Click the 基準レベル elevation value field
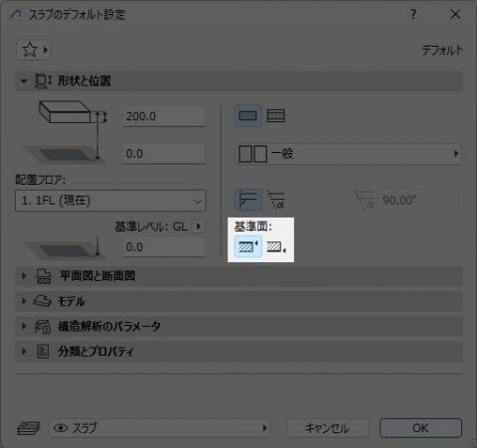Viewport: 477px width, 448px height. (x=164, y=247)
